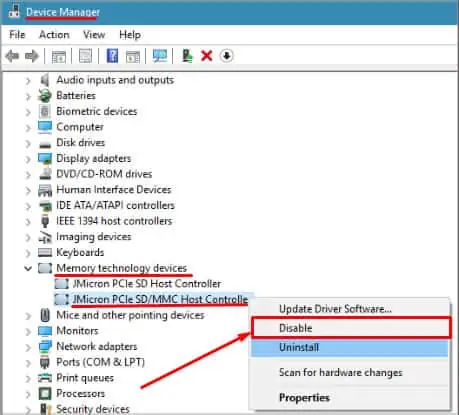Choose Uninstall in the context menu
This screenshot has width=459, height=415.
tap(350, 347)
